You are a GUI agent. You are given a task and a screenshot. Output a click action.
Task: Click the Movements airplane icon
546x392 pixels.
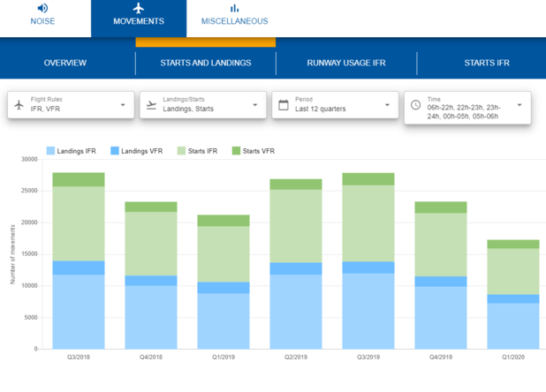pos(139,8)
